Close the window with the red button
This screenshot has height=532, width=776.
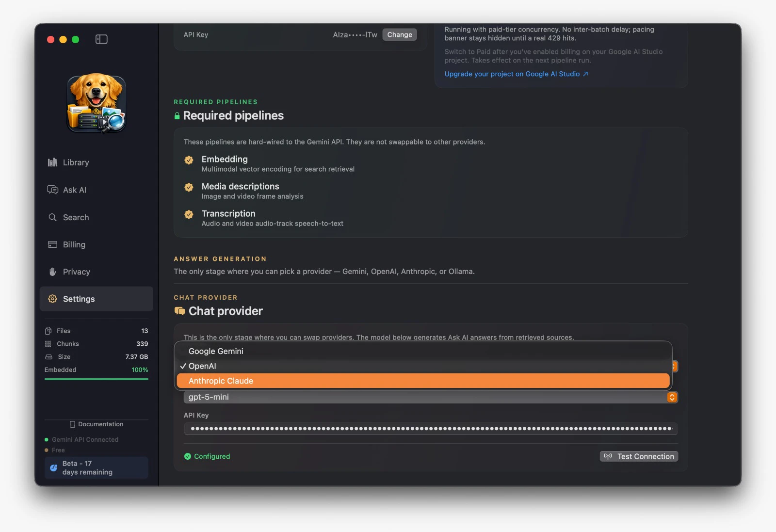tap(50, 40)
